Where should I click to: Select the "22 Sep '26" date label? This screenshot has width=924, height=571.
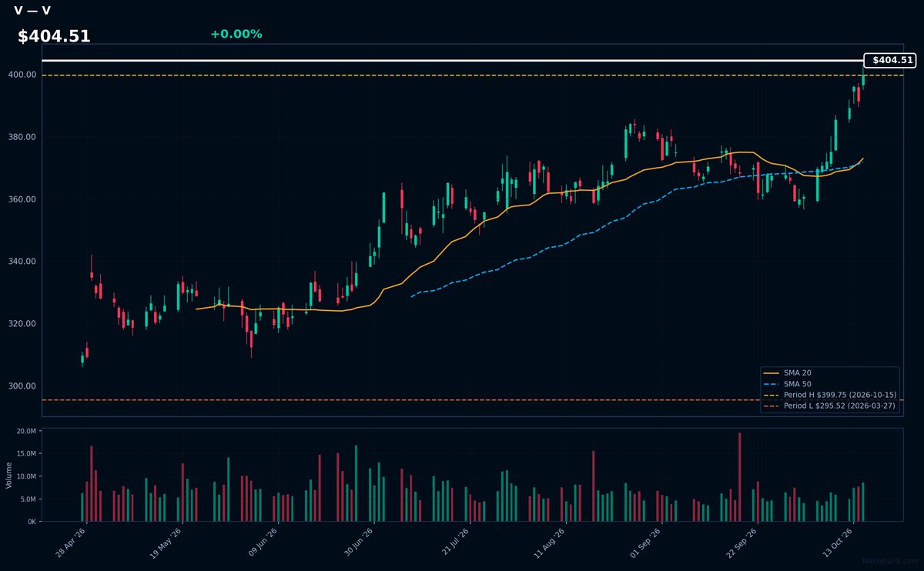click(x=741, y=542)
